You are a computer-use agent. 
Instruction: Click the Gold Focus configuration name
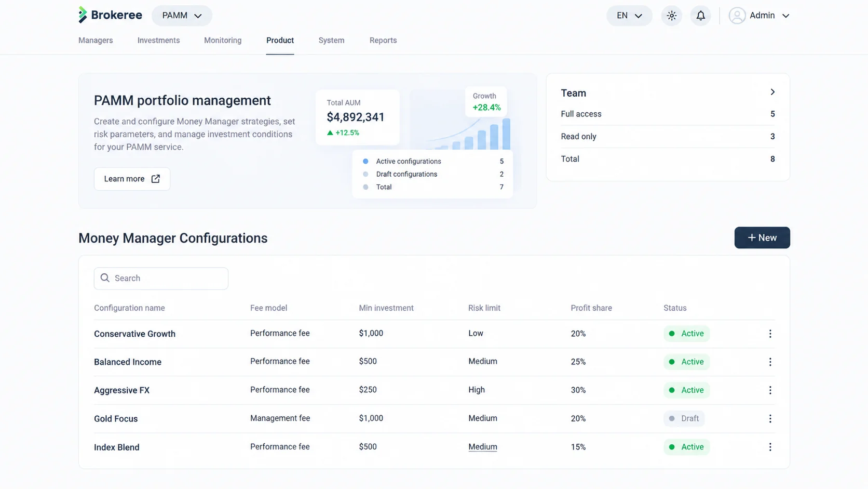[x=116, y=418]
